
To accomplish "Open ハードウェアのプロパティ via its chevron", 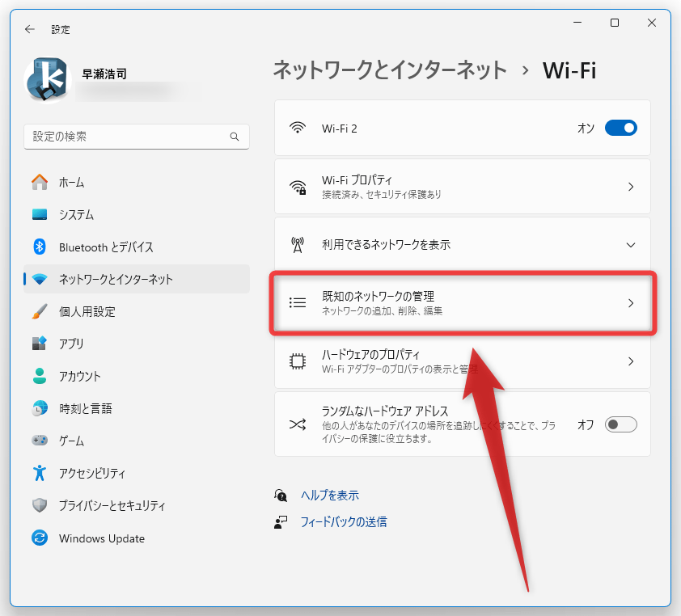I will 631,361.
